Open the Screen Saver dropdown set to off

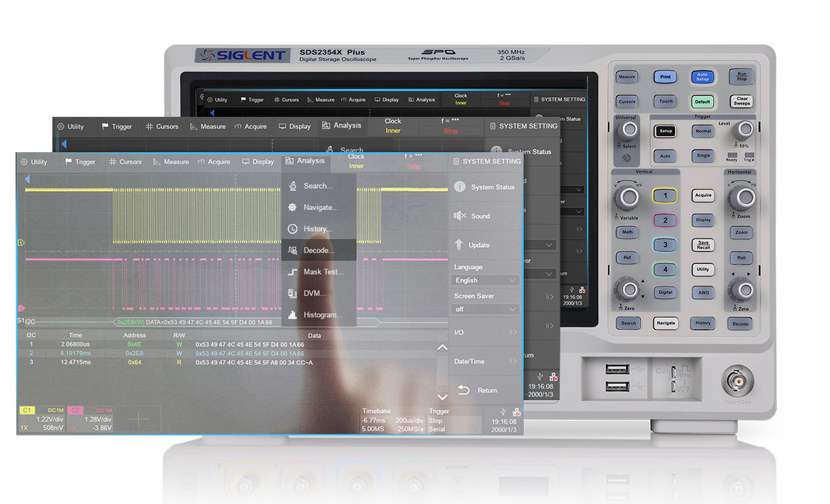pyautogui.click(x=486, y=309)
